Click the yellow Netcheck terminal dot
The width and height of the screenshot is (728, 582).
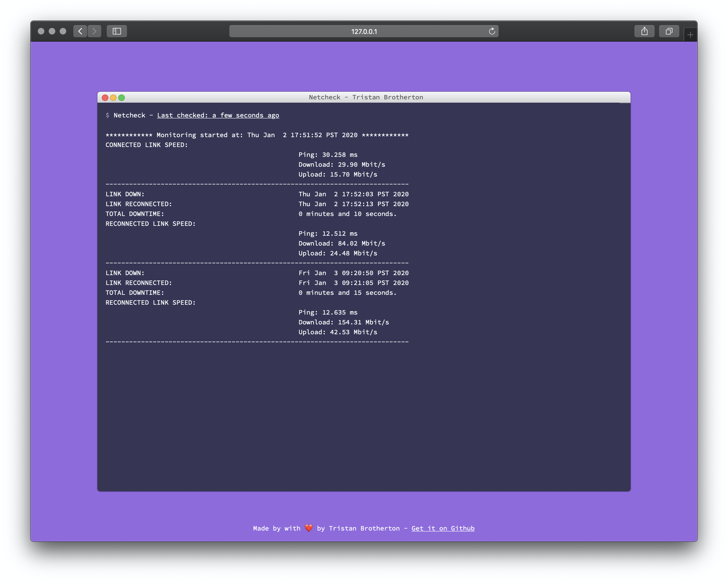[x=114, y=98]
